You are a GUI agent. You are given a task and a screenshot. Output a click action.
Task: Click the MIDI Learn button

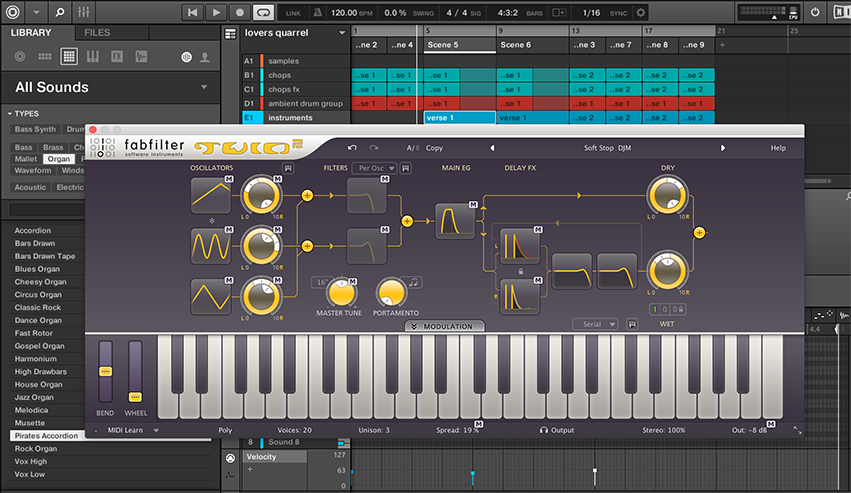click(127, 430)
